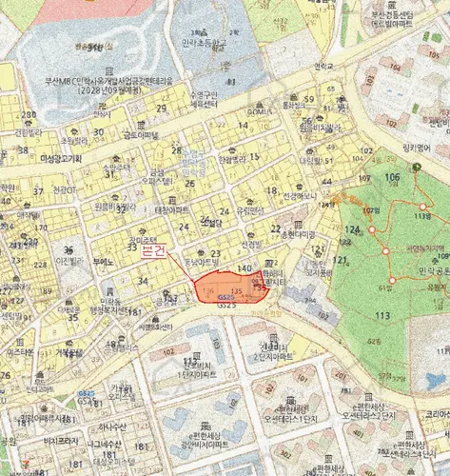This screenshot has width=450, height=476.
Task: Click the trail waypoint circle above 61평
Action: tap(392, 281)
